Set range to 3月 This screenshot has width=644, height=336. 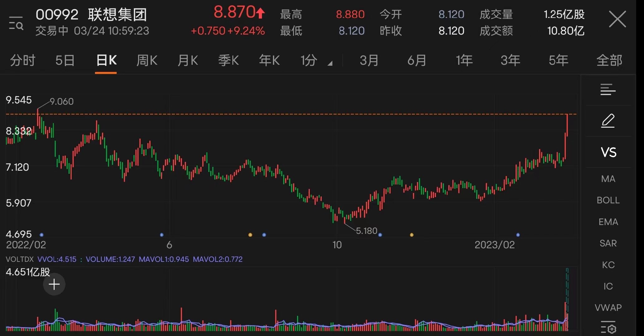pos(369,60)
